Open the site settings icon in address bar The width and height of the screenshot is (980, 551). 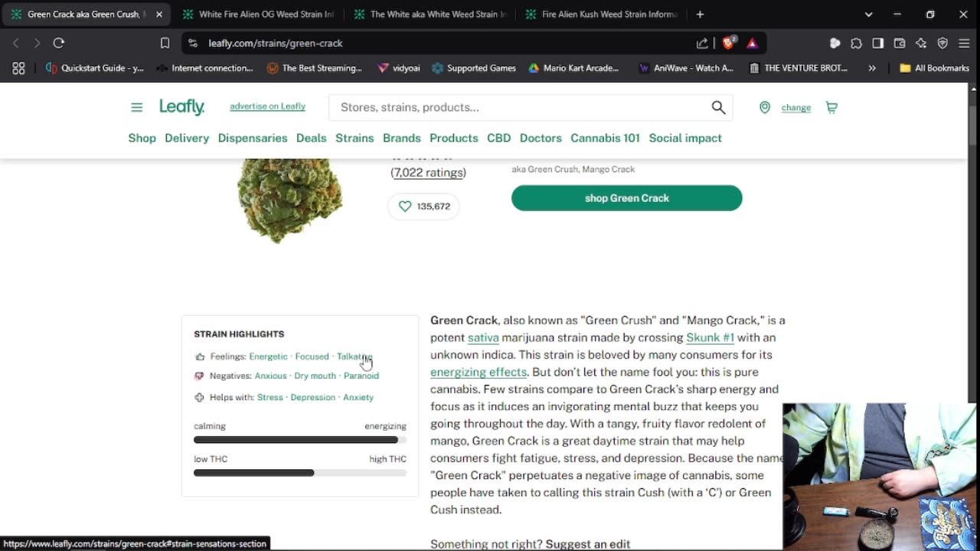click(x=193, y=44)
